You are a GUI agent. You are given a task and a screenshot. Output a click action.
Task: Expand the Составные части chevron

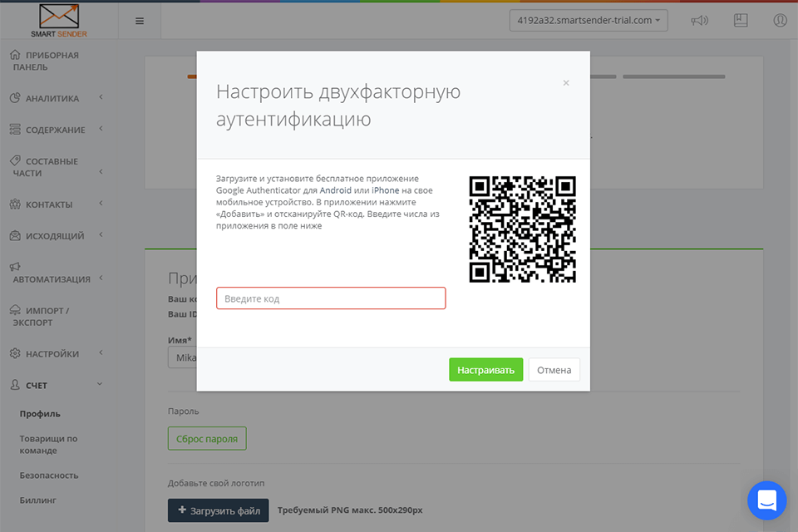click(101, 171)
